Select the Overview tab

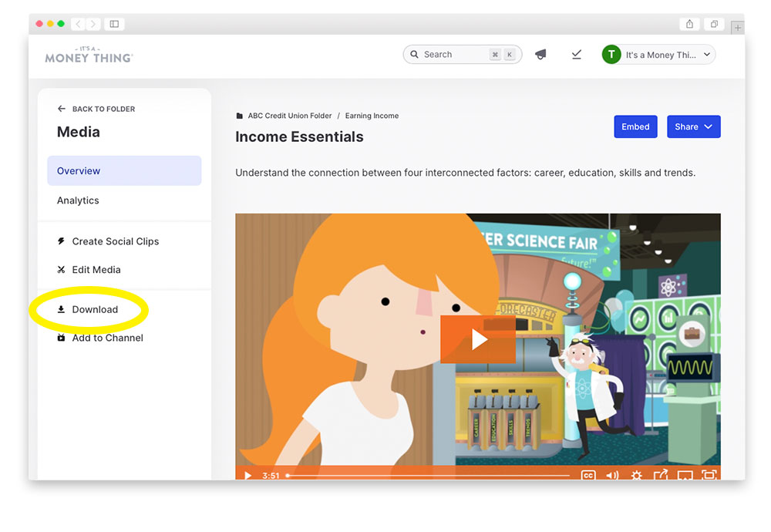point(124,170)
